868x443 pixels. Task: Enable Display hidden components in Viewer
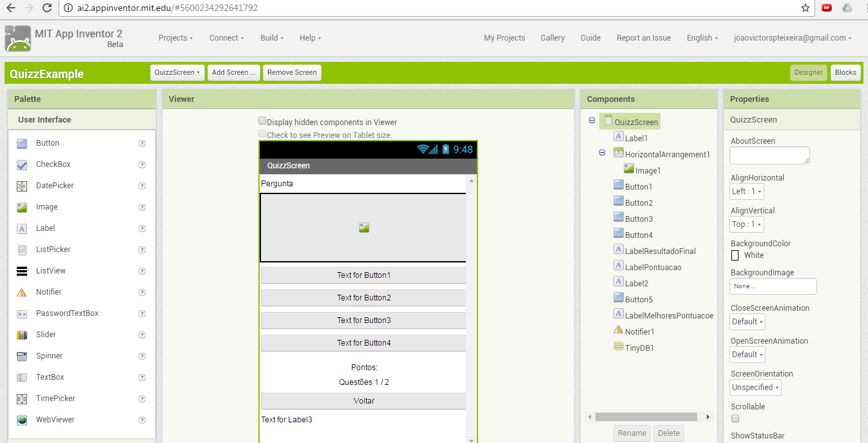[x=262, y=121]
